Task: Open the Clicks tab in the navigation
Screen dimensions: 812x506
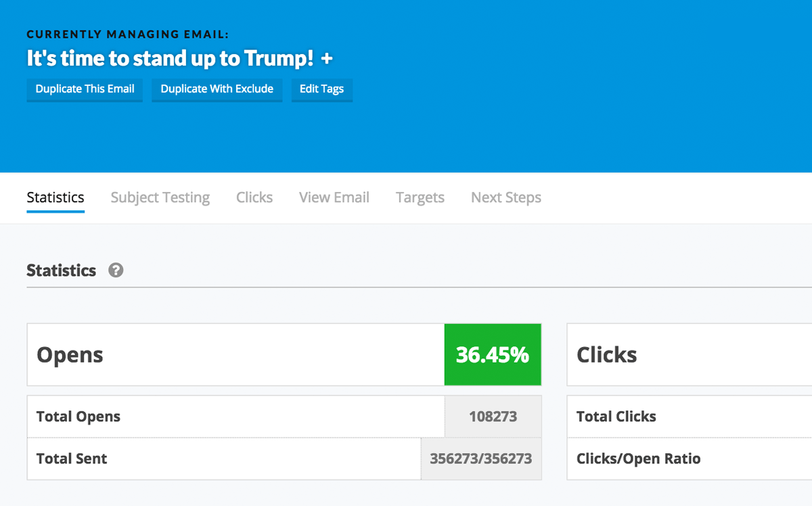Action: [254, 198]
